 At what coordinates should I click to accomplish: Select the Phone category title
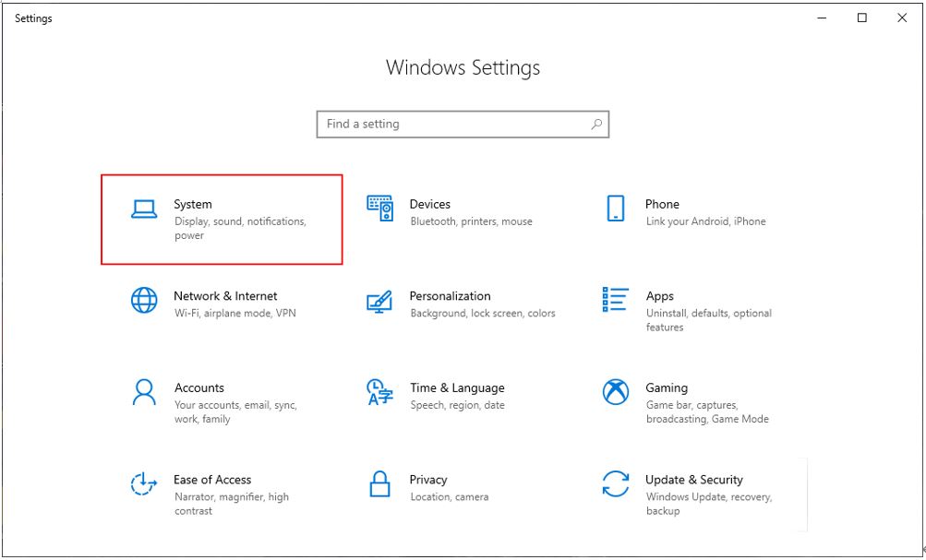click(662, 204)
